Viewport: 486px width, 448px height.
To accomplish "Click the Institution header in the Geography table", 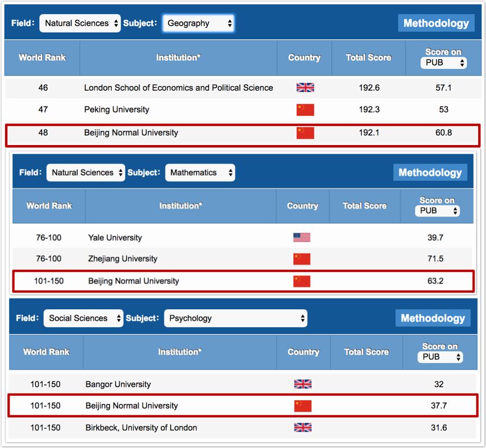I will click(178, 58).
